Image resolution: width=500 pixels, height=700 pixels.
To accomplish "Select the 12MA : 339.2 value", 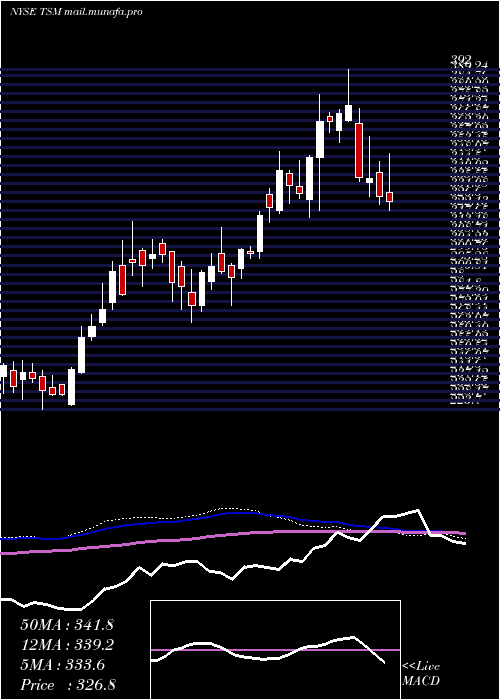I will [x=67, y=645].
